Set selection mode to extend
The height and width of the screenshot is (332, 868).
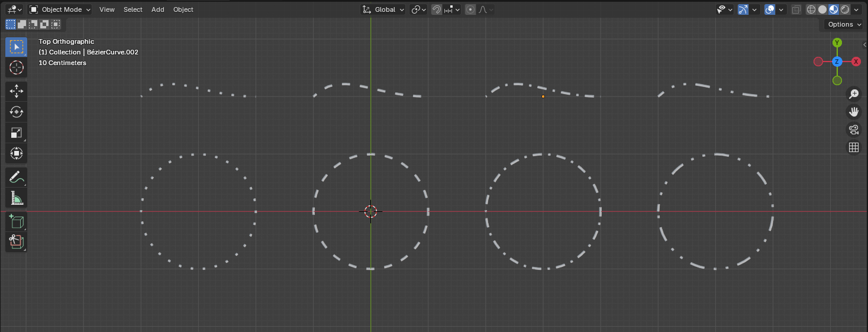pyautogui.click(x=22, y=24)
